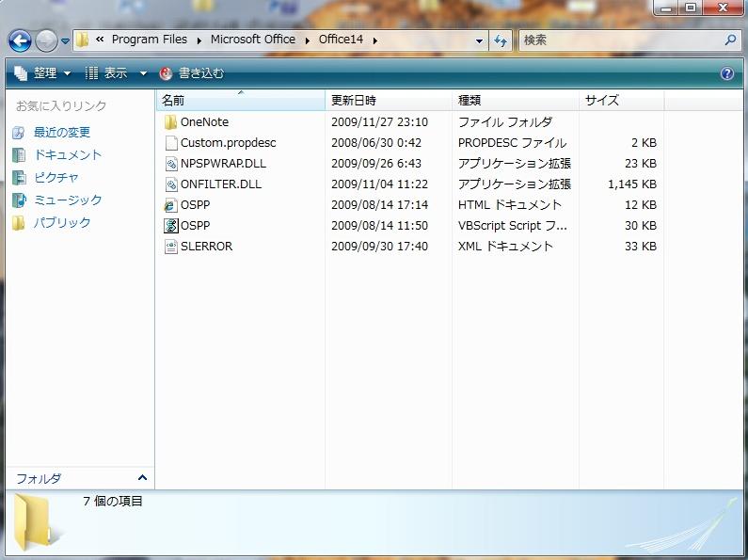
Task: Click the 33 KB size cell
Action: pyautogui.click(x=641, y=247)
